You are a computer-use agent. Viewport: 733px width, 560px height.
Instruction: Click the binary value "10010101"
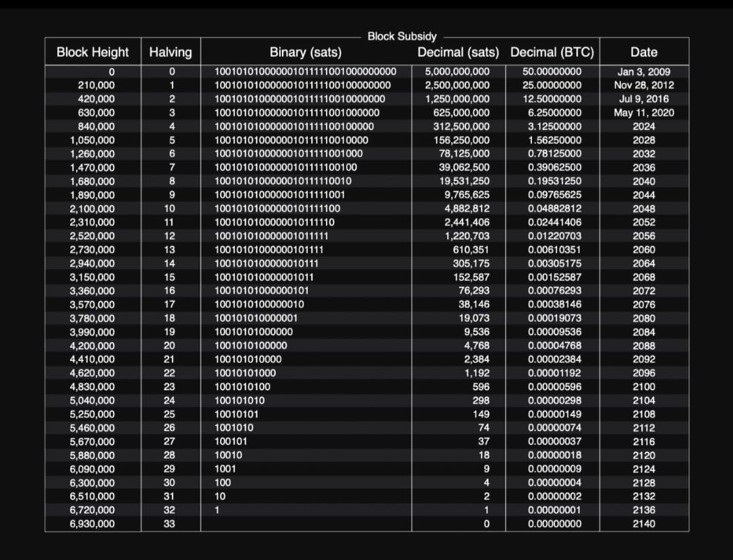point(236,414)
